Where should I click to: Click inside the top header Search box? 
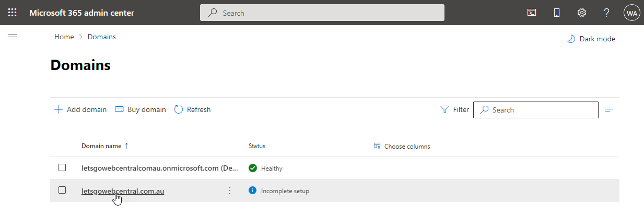pyautogui.click(x=322, y=13)
